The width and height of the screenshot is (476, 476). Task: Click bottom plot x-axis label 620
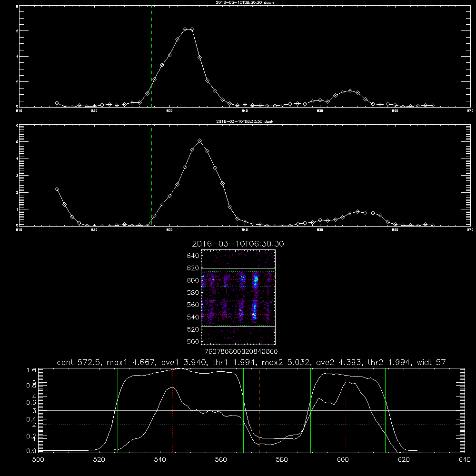pos(404,460)
